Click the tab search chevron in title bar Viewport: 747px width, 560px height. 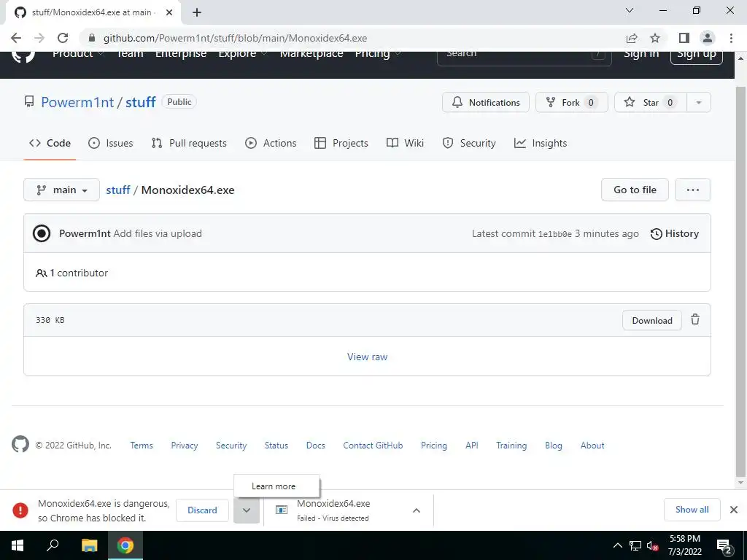630,10
